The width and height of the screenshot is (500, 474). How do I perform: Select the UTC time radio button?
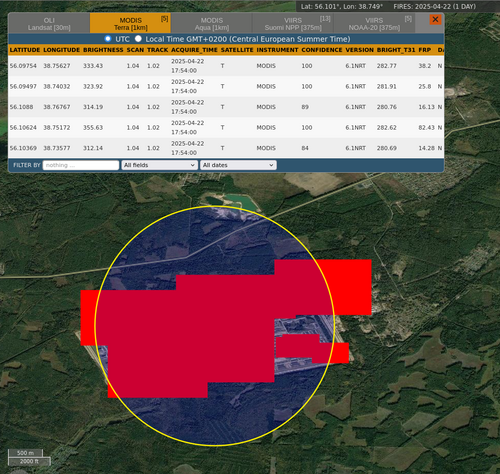(x=108, y=39)
